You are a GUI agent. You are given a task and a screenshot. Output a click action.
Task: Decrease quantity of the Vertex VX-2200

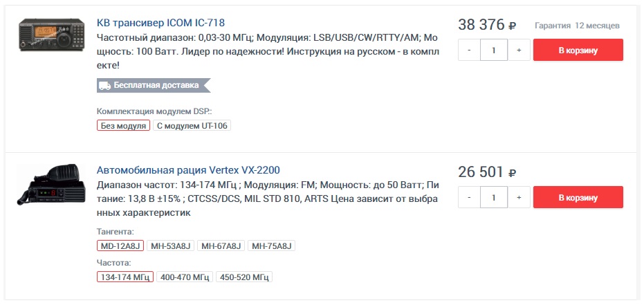click(469, 197)
